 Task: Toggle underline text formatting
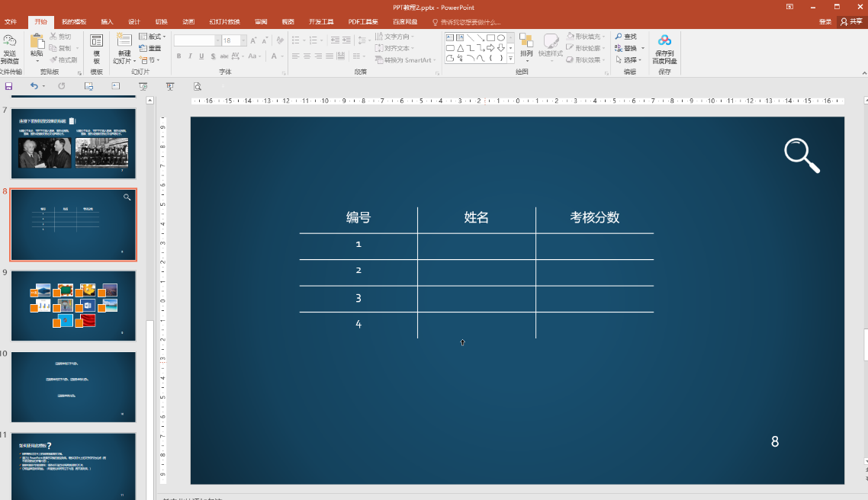pyautogui.click(x=201, y=56)
